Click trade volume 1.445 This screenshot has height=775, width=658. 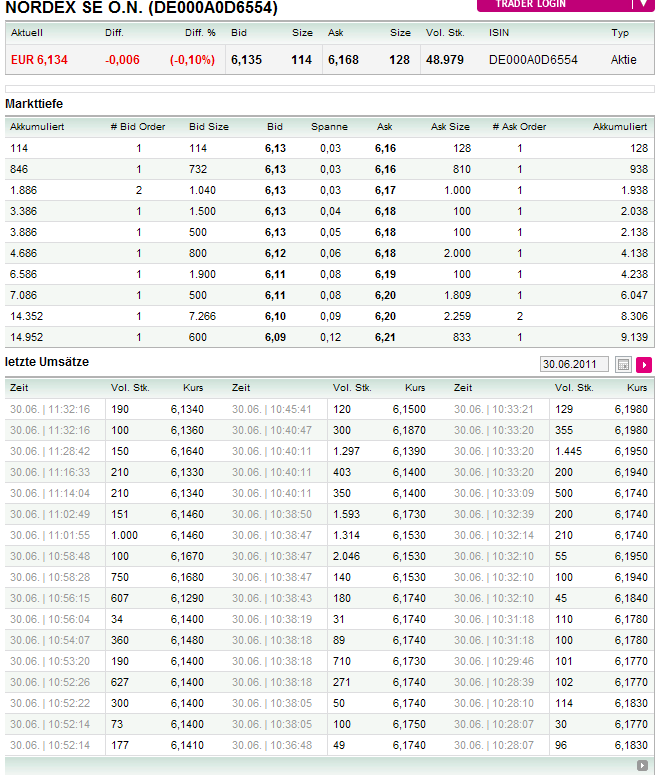568,451
